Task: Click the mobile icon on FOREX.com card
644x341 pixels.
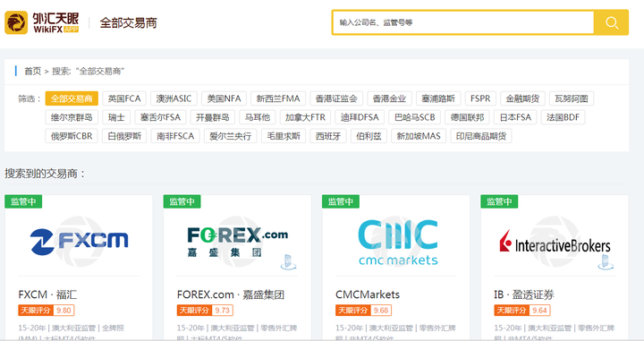Action: click(288, 262)
